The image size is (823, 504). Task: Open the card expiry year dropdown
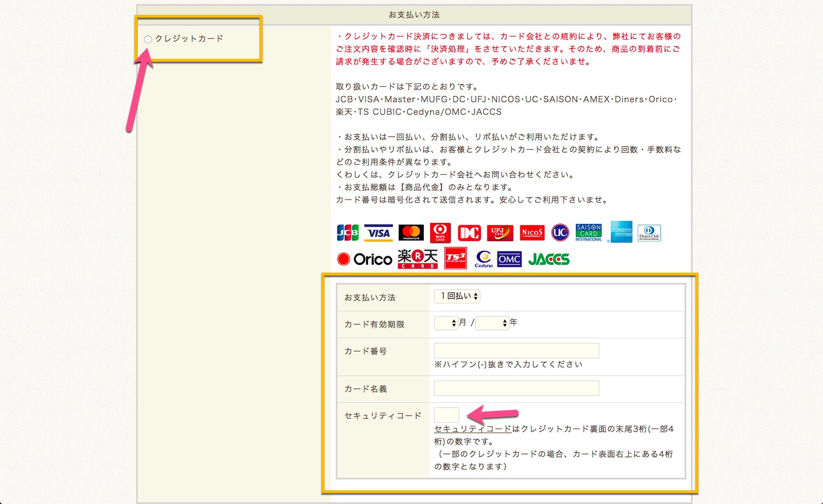492,323
